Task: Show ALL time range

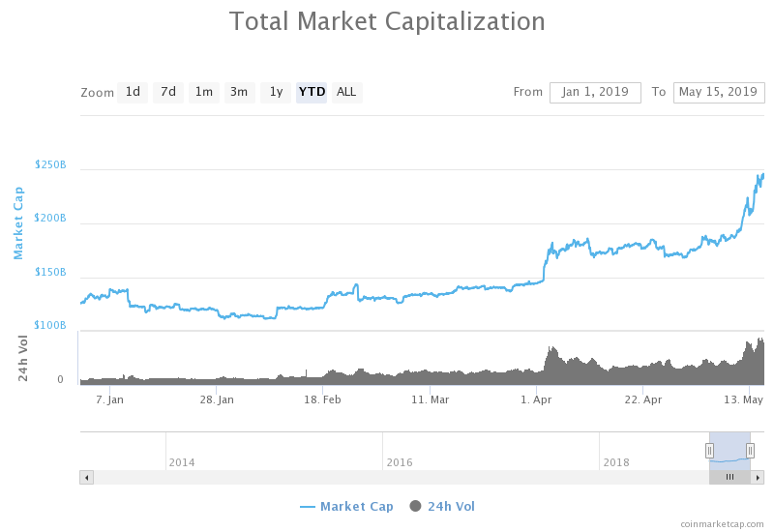Action: click(346, 92)
